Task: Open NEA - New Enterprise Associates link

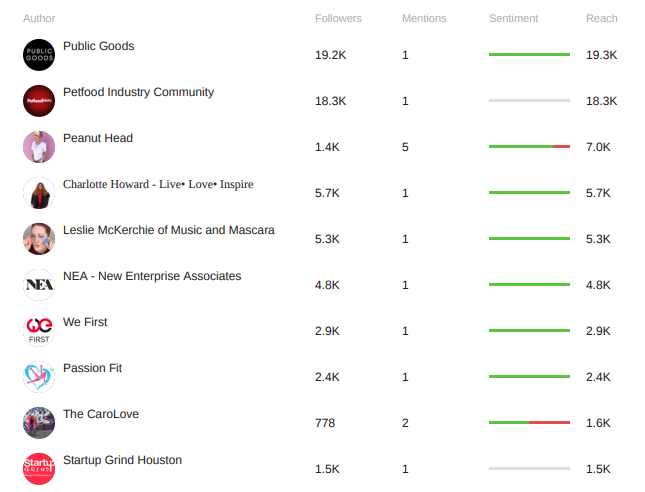Action: (152, 276)
